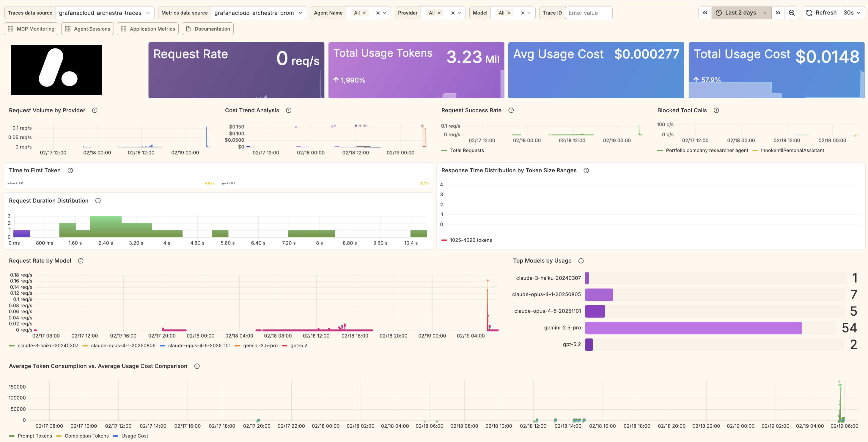Toggle InnokentiiPersonalAssistant legend series
Screen dimensions: 868x442
pos(792,151)
